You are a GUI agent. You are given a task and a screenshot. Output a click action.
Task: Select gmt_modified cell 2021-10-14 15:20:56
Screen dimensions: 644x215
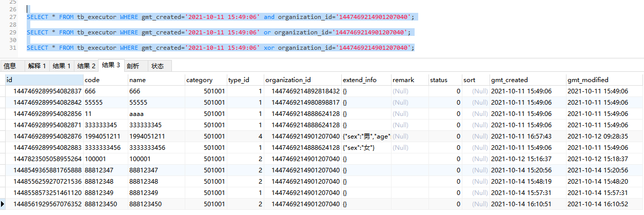tap(604, 170)
